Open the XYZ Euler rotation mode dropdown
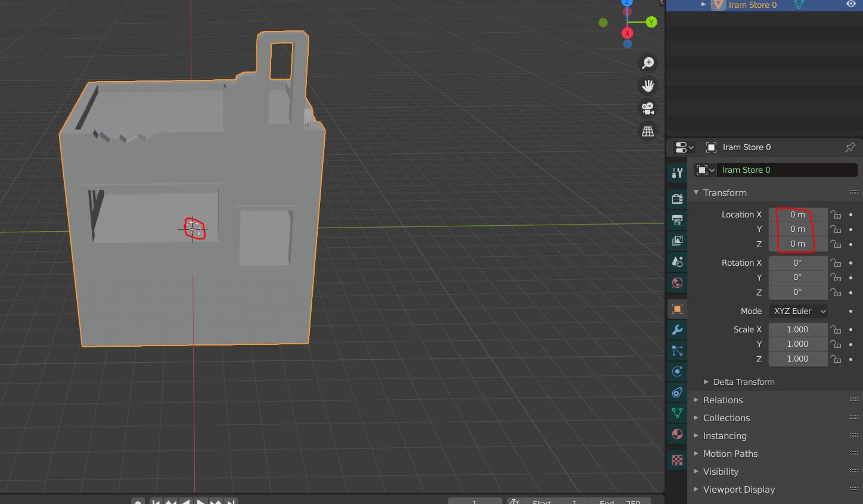The image size is (863, 504). point(798,311)
